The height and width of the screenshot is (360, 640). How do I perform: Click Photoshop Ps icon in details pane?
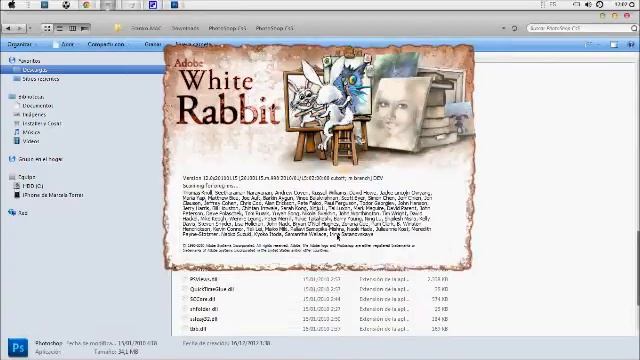[x=18, y=348]
